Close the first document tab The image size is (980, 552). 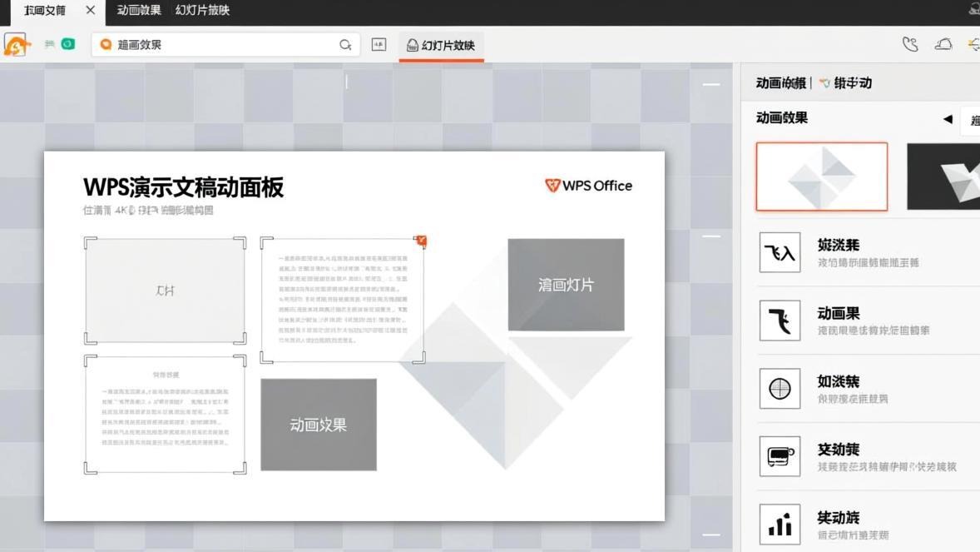point(91,10)
